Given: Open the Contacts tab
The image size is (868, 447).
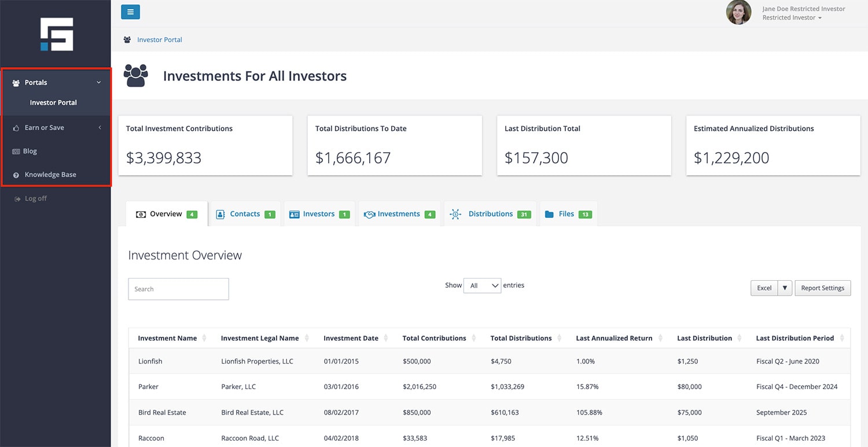Looking at the screenshot, I should [x=245, y=214].
